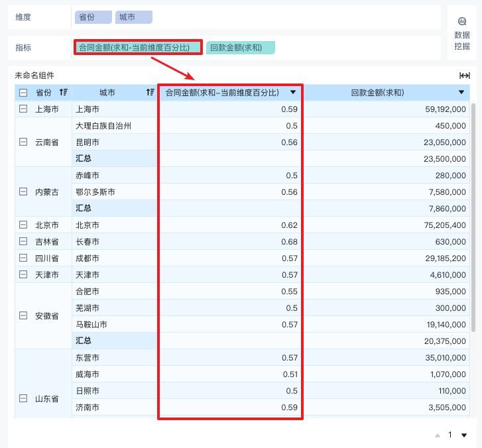Select the 日照市 city cell
This screenshot has height=448, width=482.
coord(115,391)
